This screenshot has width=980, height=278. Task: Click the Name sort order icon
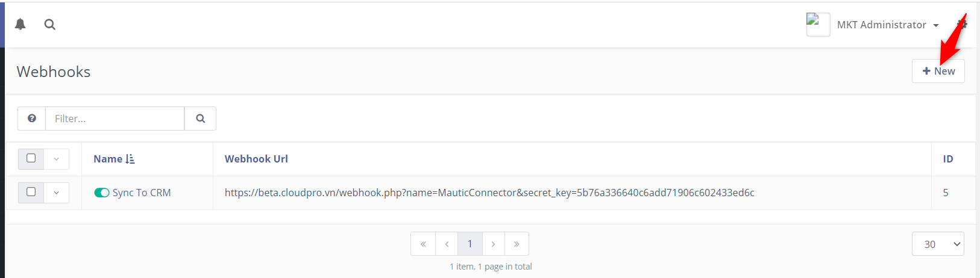coord(130,159)
